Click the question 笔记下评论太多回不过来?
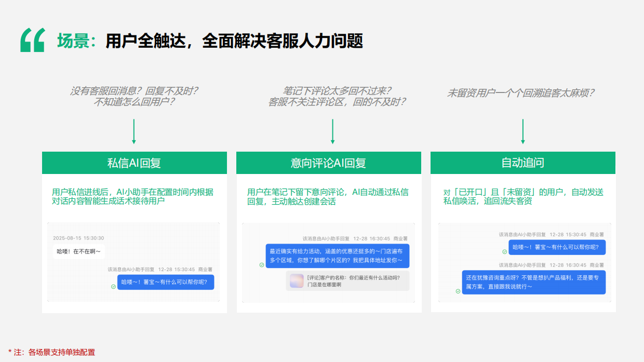644x362 pixels. click(x=337, y=91)
